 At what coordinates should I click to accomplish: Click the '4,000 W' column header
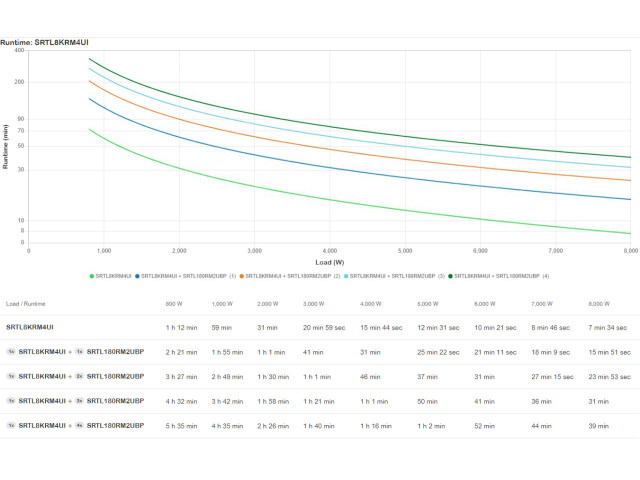[x=371, y=304]
